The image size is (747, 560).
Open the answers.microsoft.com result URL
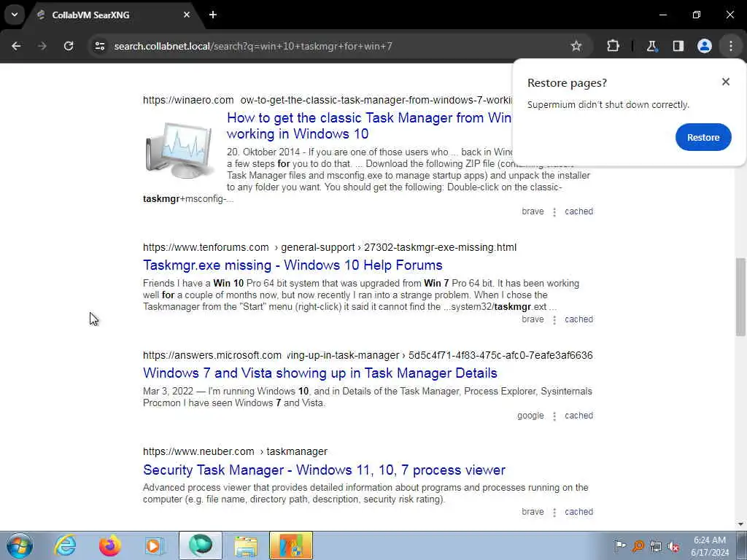[368, 355]
